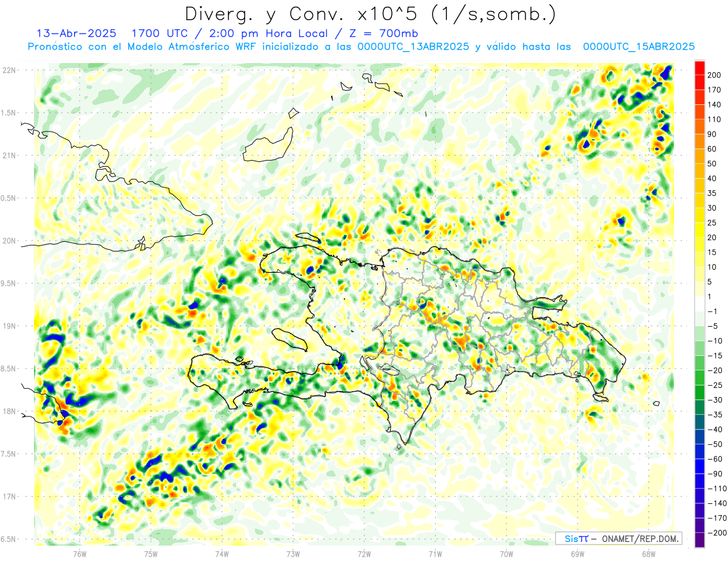The image size is (728, 562).
Task: Click the '-110' colorbar value
Action: [717, 489]
